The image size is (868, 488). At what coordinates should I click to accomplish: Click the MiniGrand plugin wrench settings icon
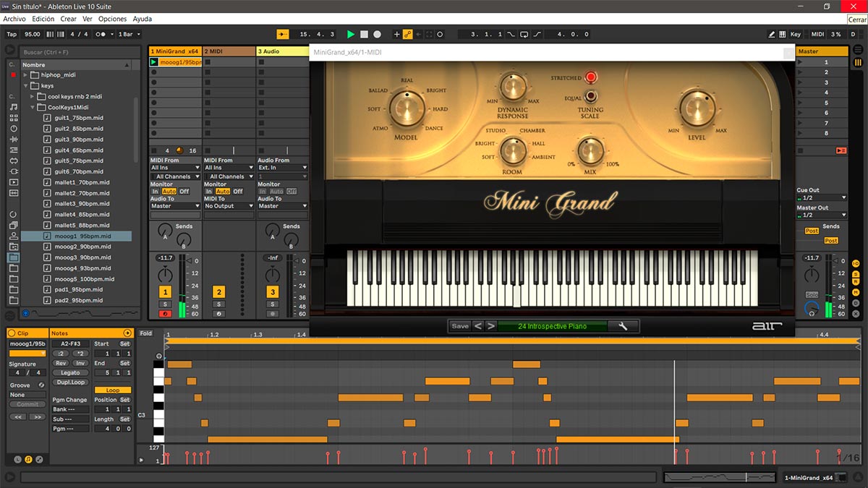pos(623,326)
